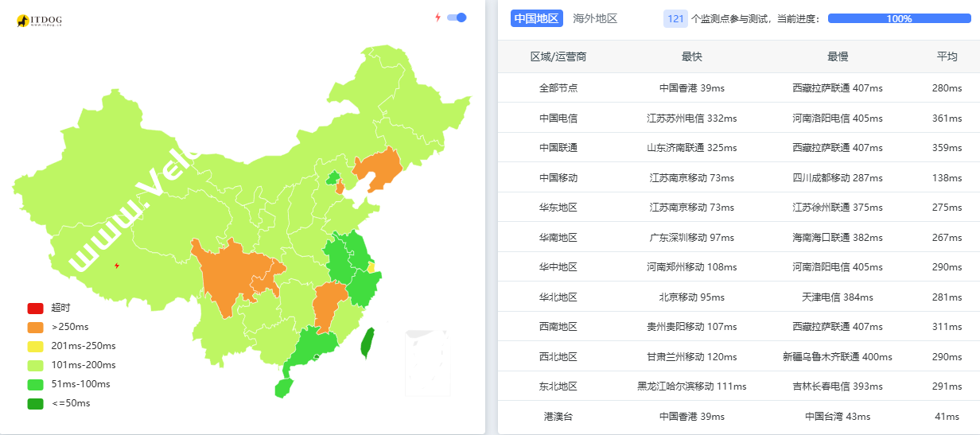Click the orange Sichuan province on map

click(x=229, y=274)
